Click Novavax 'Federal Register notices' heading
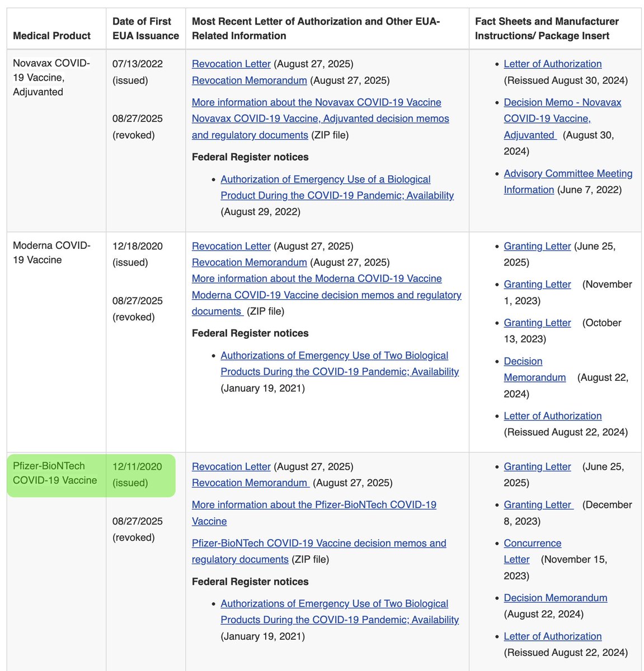 (x=250, y=157)
